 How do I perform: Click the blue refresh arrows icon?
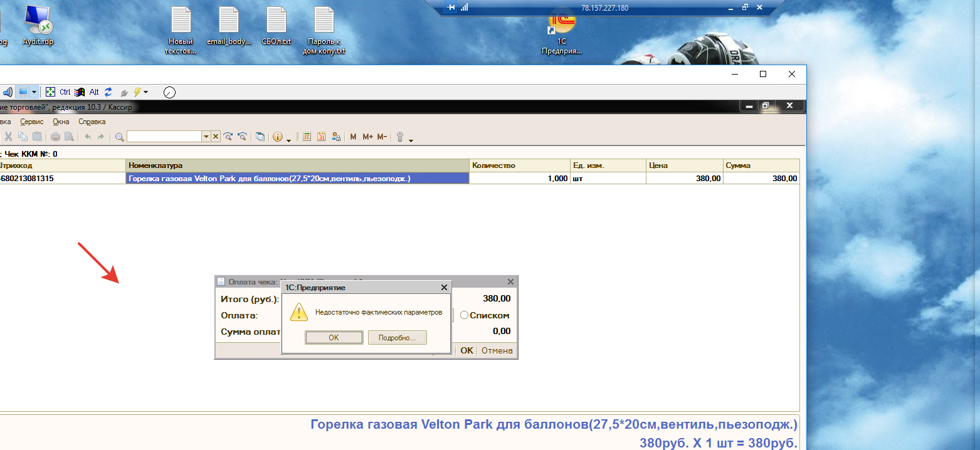click(108, 92)
